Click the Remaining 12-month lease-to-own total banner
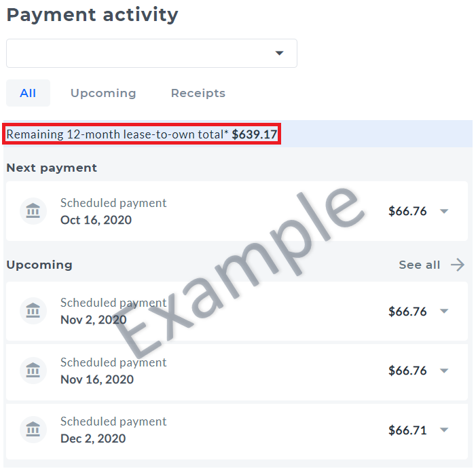476x471 pixels. (142, 134)
